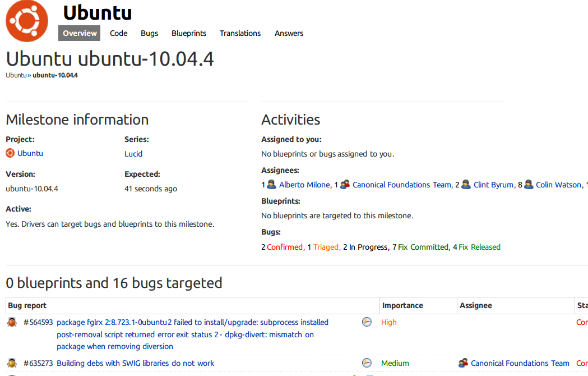
Task: Open the Overview tab
Action: tap(80, 33)
